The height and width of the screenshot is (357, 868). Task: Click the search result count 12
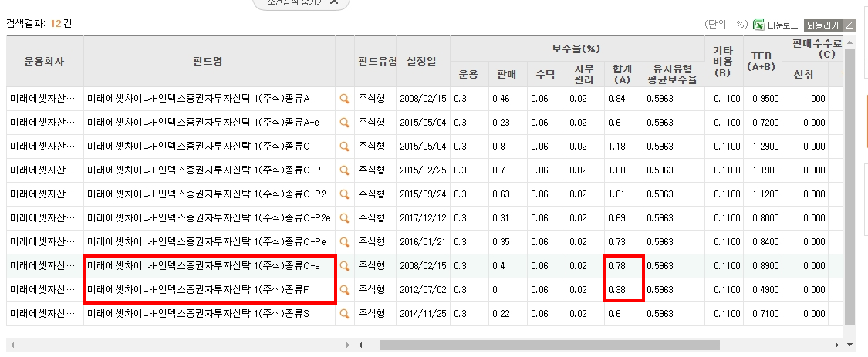coord(56,24)
